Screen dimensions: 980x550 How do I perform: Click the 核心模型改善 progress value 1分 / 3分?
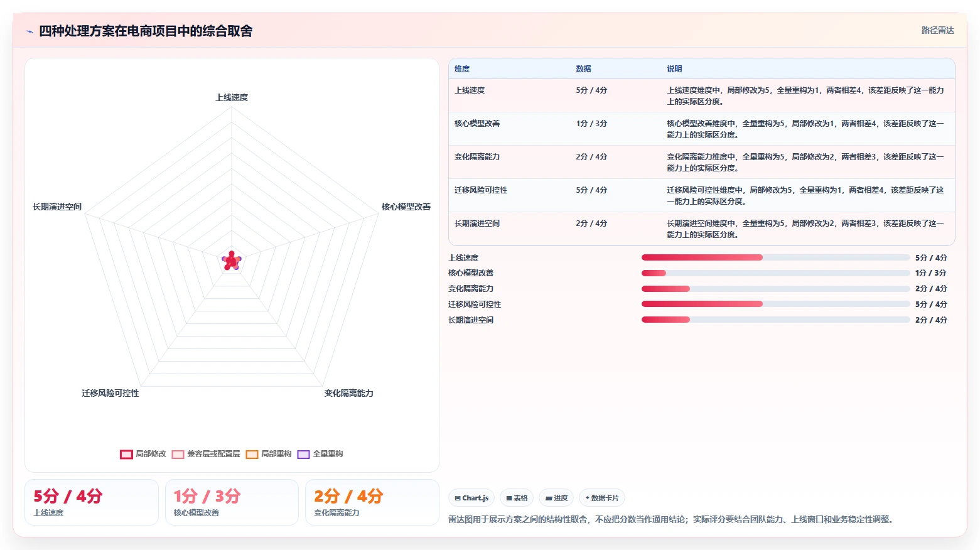pyautogui.click(x=930, y=273)
